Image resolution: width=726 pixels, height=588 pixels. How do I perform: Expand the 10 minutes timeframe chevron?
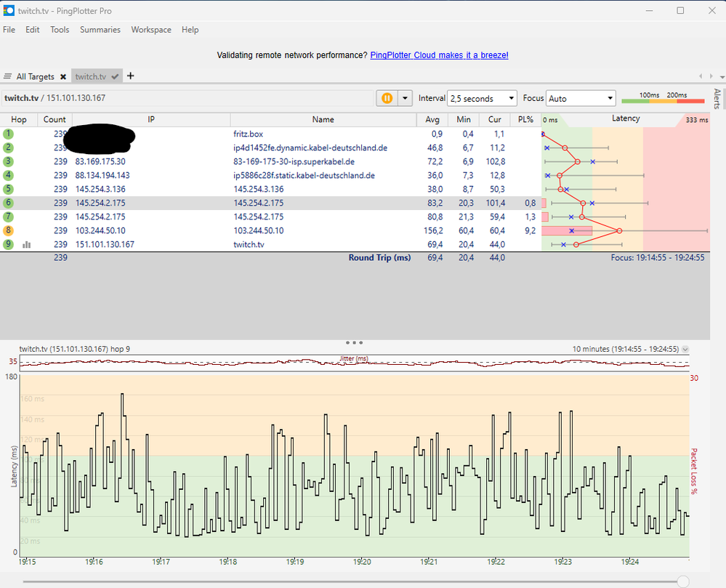[x=685, y=349]
